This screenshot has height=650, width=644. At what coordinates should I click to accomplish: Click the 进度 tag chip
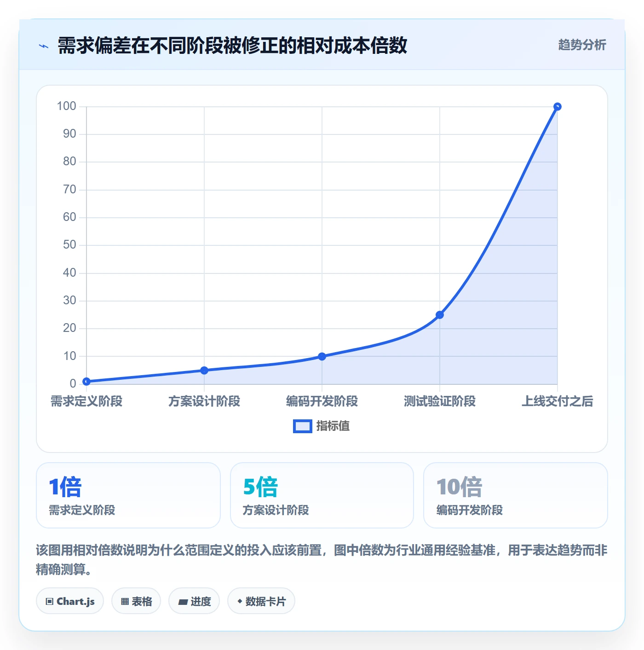tap(194, 601)
